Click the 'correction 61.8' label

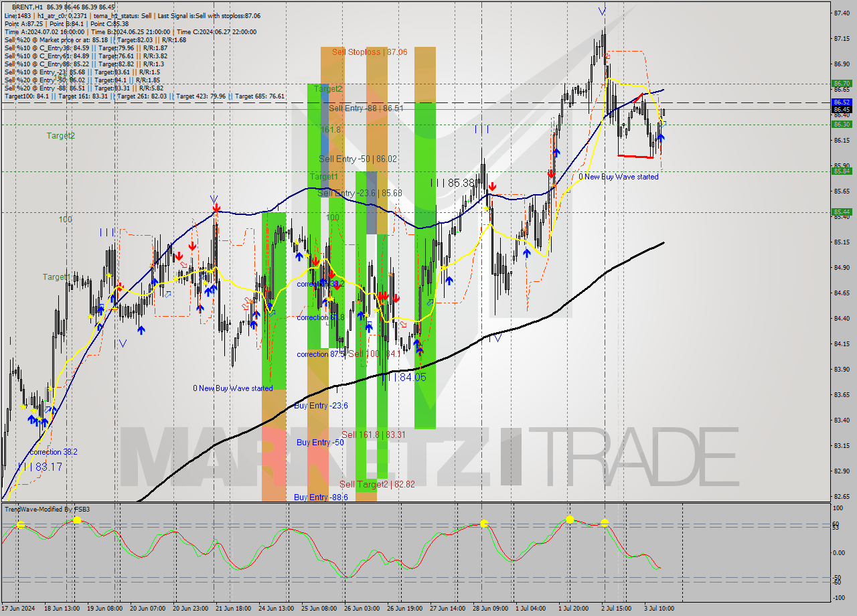click(x=321, y=317)
